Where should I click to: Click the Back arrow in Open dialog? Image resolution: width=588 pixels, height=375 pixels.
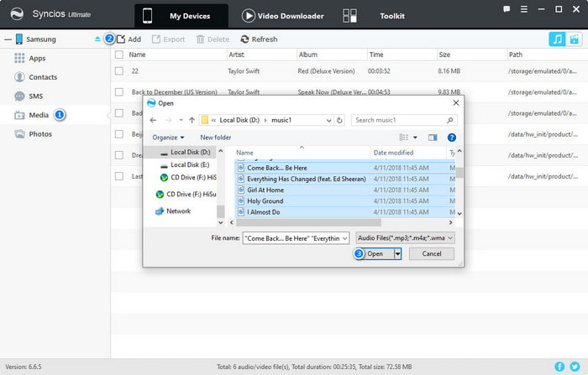(x=153, y=120)
